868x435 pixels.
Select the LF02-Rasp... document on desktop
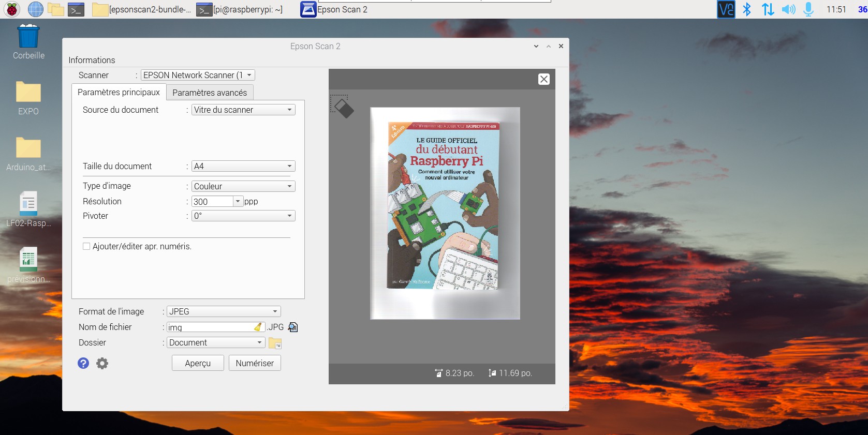click(x=28, y=209)
